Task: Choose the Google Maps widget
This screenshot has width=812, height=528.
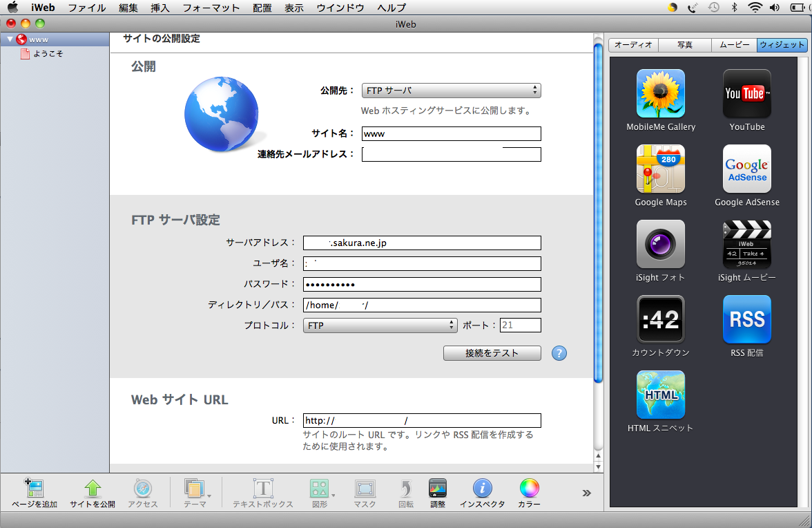Action: click(x=660, y=169)
